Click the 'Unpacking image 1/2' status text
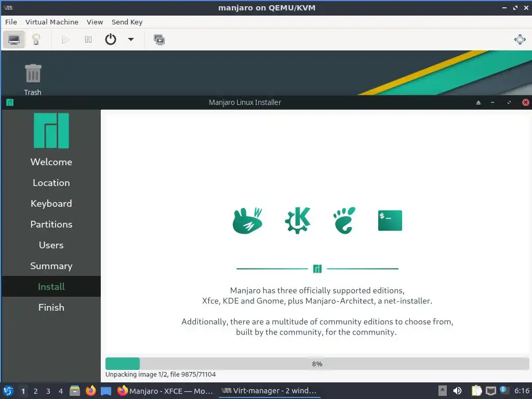 tap(161, 374)
